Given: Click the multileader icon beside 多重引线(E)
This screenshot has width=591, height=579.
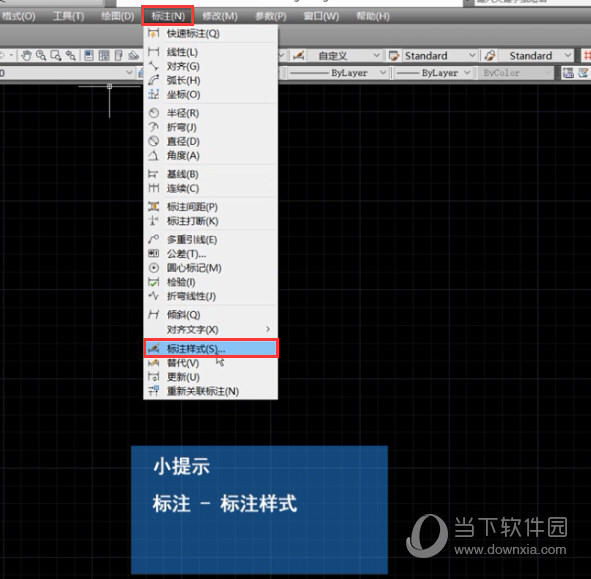Looking at the screenshot, I should pyautogui.click(x=153, y=239).
